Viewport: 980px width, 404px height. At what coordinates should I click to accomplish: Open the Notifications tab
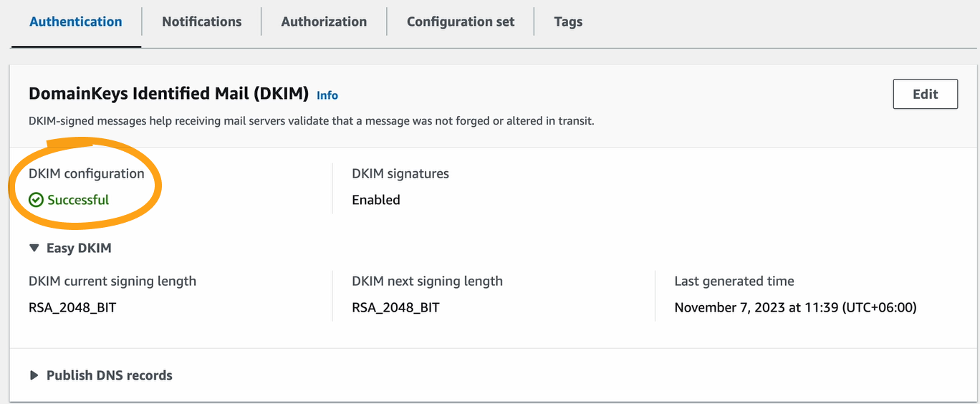point(202,21)
